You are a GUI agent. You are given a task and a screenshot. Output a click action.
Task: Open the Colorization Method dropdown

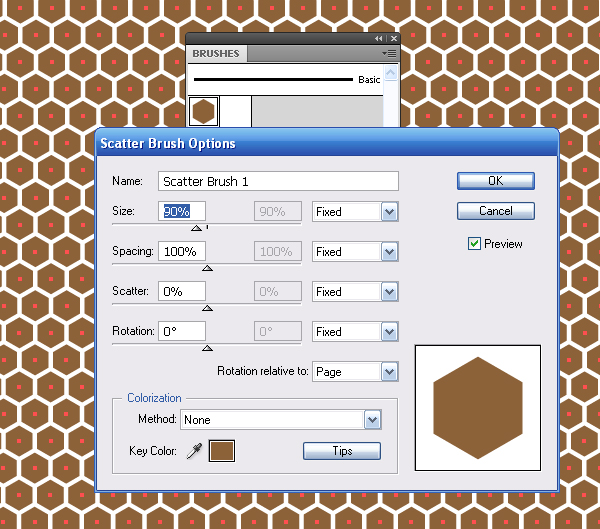pos(281,420)
